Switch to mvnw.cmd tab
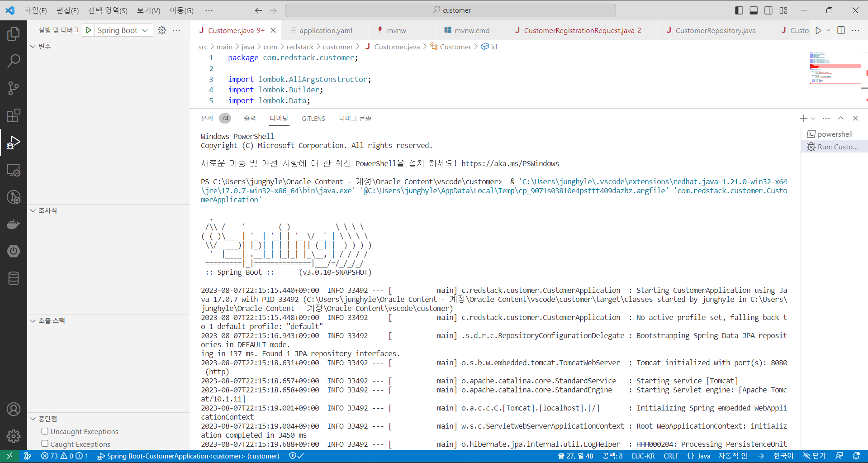Screen dimensions: 868x463 472,30
